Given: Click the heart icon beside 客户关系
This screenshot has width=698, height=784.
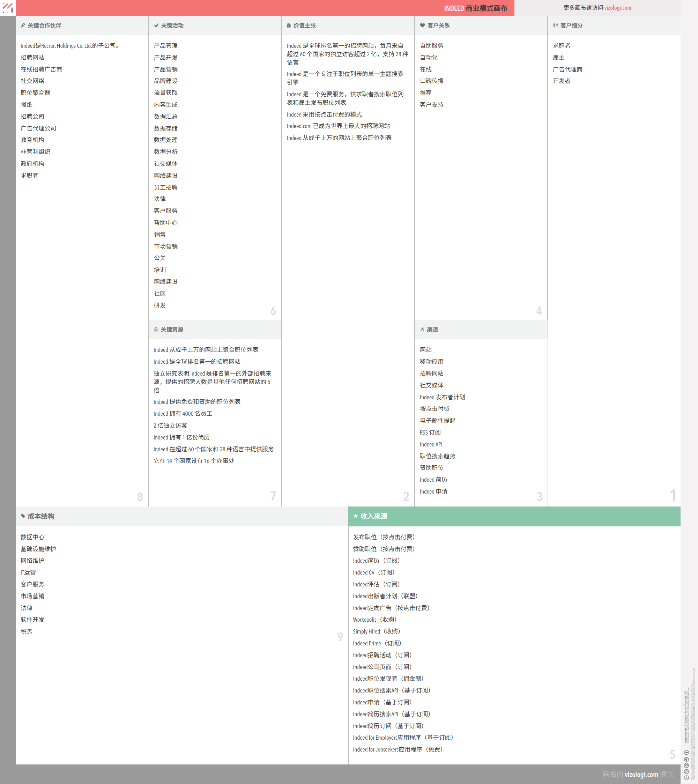Looking at the screenshot, I should [x=422, y=25].
